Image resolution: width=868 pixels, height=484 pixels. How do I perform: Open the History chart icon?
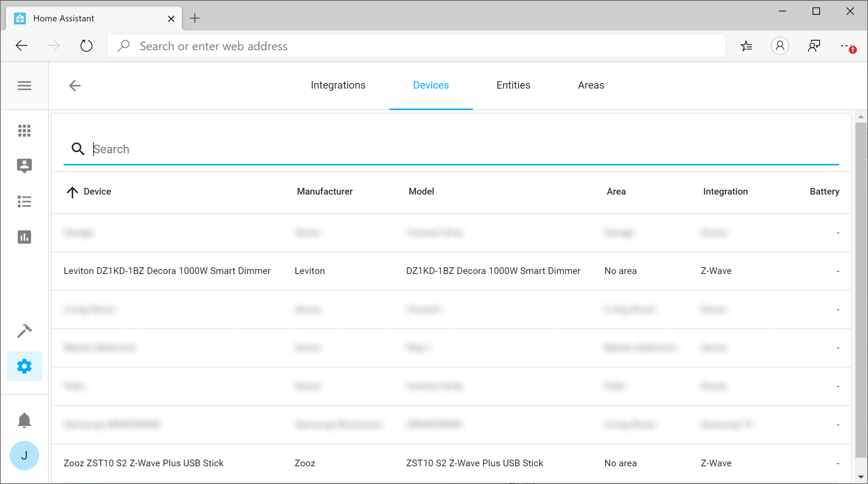[24, 237]
